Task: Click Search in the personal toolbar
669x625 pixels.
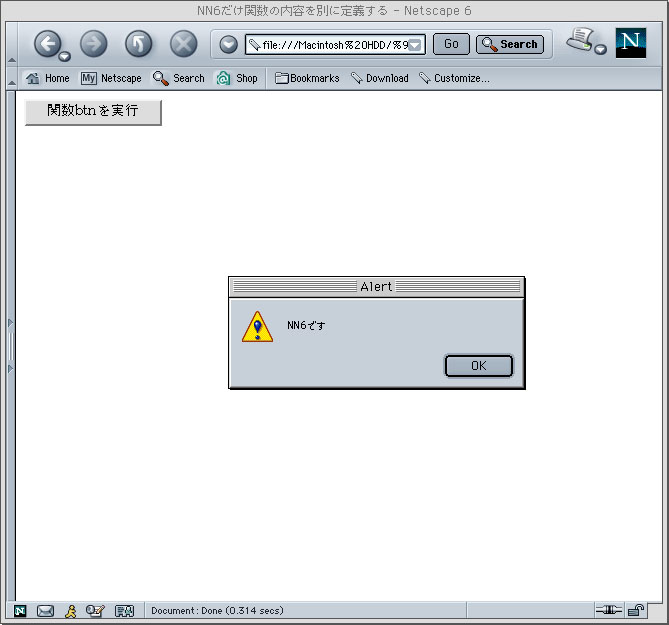Action: click(x=178, y=78)
